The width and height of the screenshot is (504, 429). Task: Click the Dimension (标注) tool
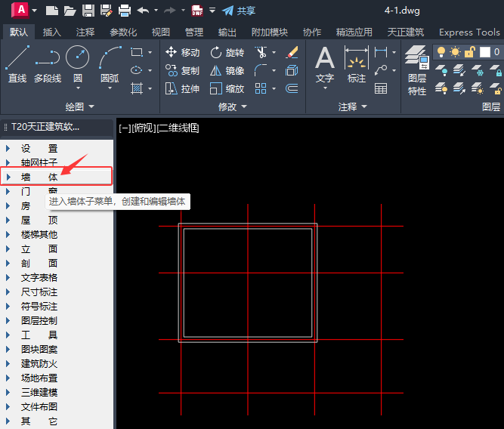(357, 64)
